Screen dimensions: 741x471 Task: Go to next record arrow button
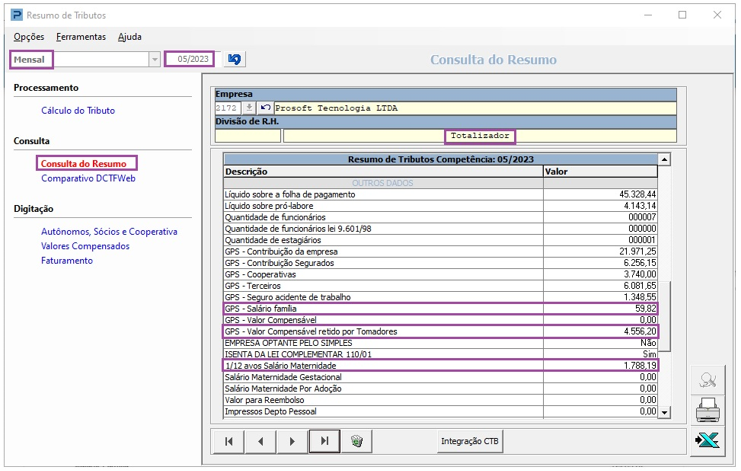click(292, 441)
